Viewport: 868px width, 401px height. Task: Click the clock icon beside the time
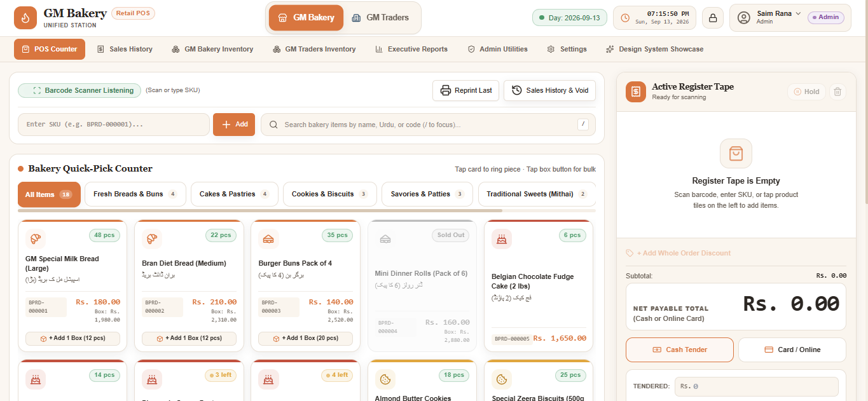[625, 18]
